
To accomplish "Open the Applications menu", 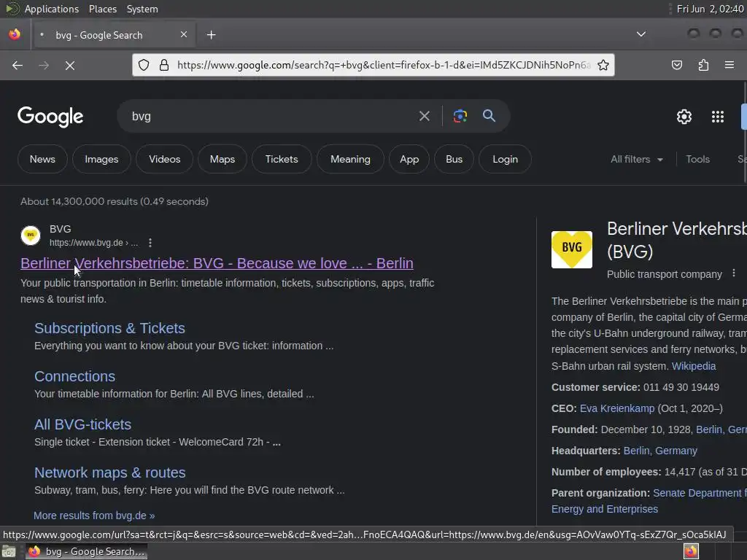I will pyautogui.click(x=52, y=9).
